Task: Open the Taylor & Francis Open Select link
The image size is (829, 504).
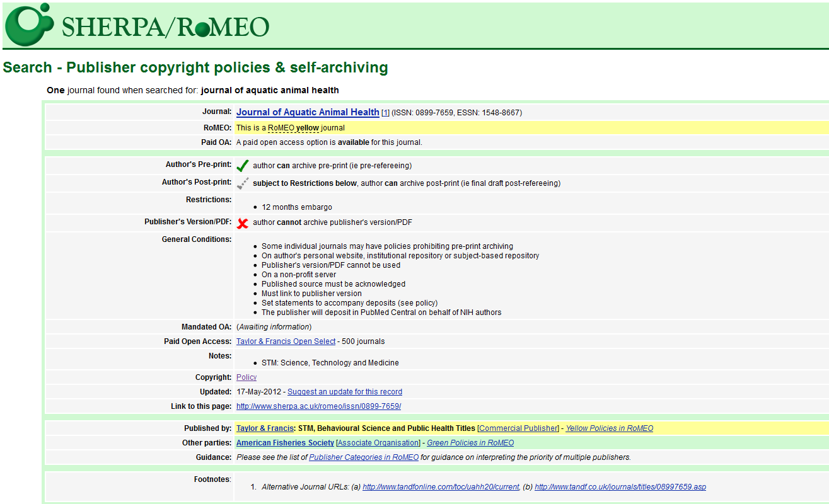Action: pos(286,341)
